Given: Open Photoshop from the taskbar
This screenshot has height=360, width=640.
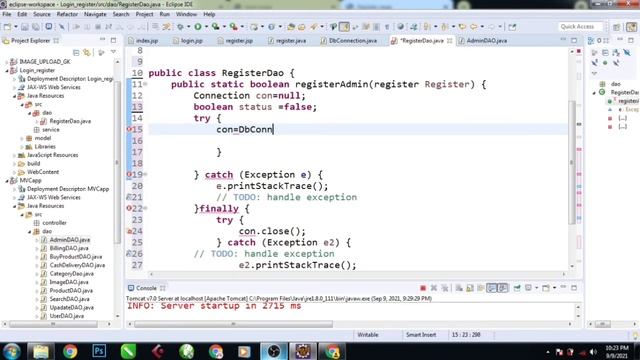Looking at the screenshot, I should click(x=99, y=351).
